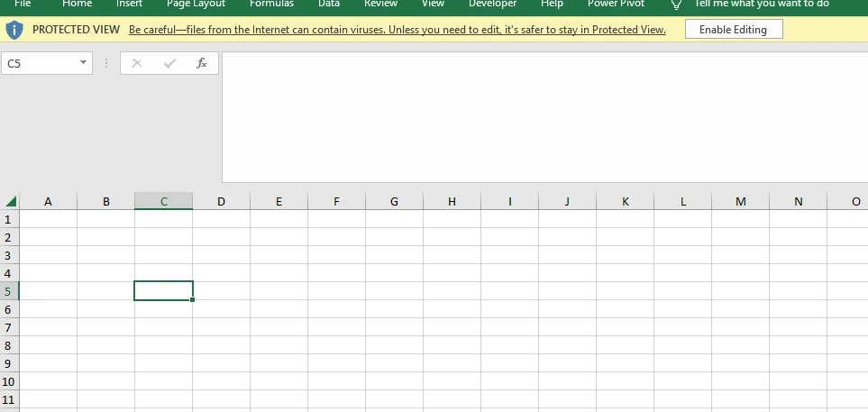This screenshot has height=412, width=868.
Task: Click the Name Box showing C5
Action: 39,63
